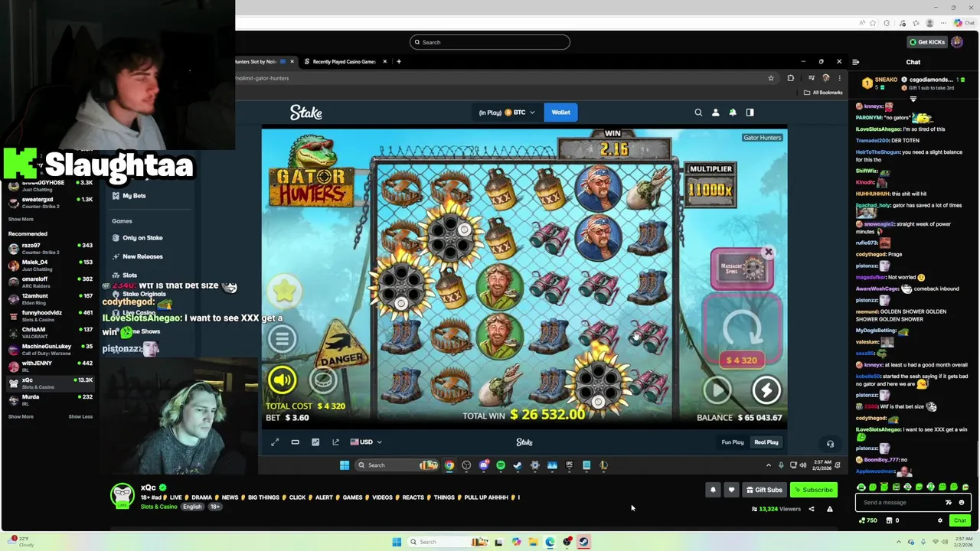Expand the USD display currency dropdown

click(366, 442)
